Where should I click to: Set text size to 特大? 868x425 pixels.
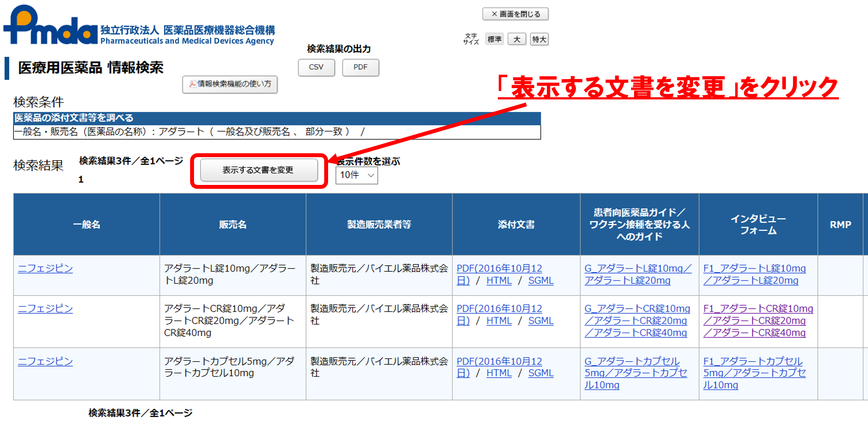tap(539, 39)
